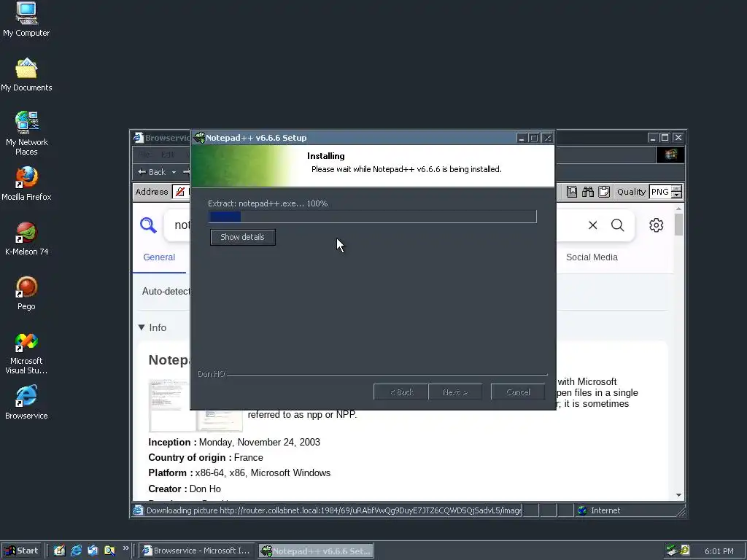Screen dimensions: 747x560
Task: Click the Browservice window title bar icon
Action: coord(138,138)
